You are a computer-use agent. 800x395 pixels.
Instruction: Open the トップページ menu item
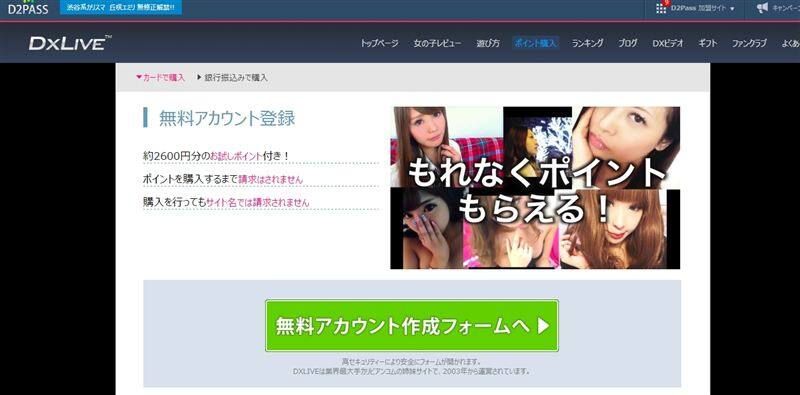pyautogui.click(x=379, y=43)
